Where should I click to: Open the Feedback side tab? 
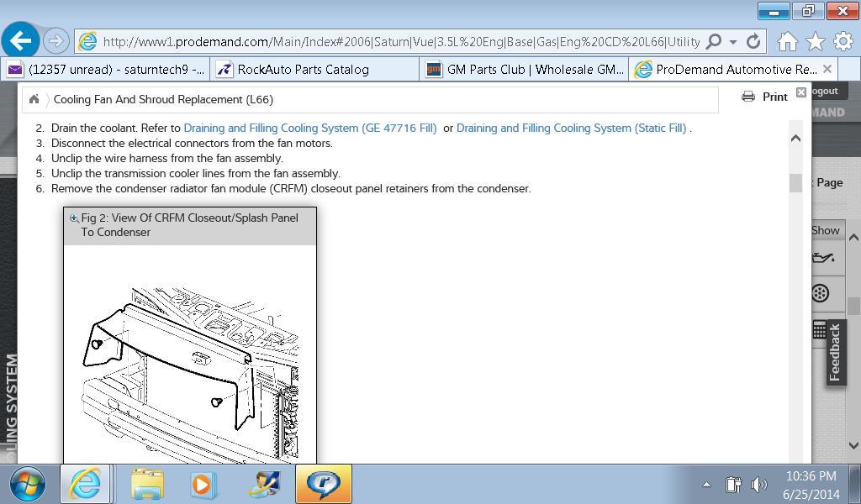click(x=835, y=352)
